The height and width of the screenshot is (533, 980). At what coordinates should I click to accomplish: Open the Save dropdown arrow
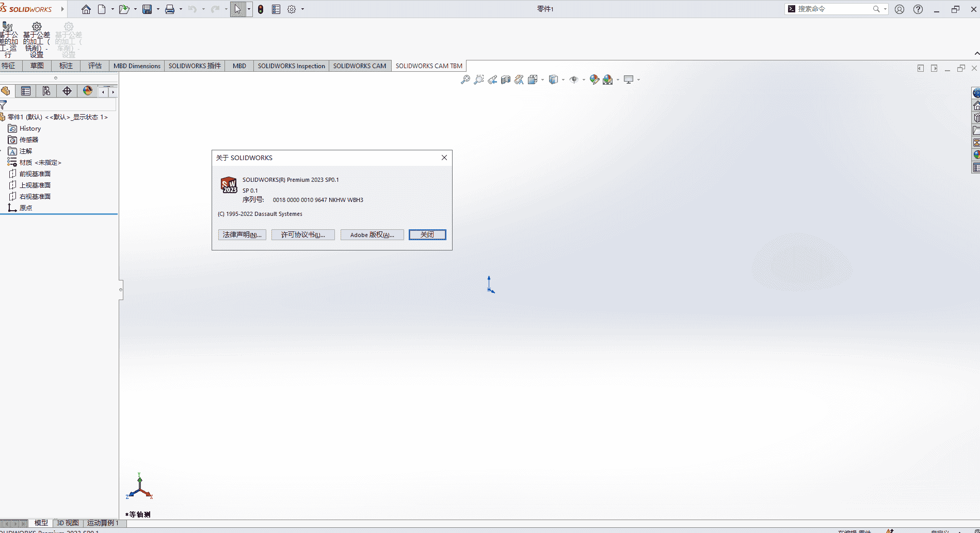(158, 9)
